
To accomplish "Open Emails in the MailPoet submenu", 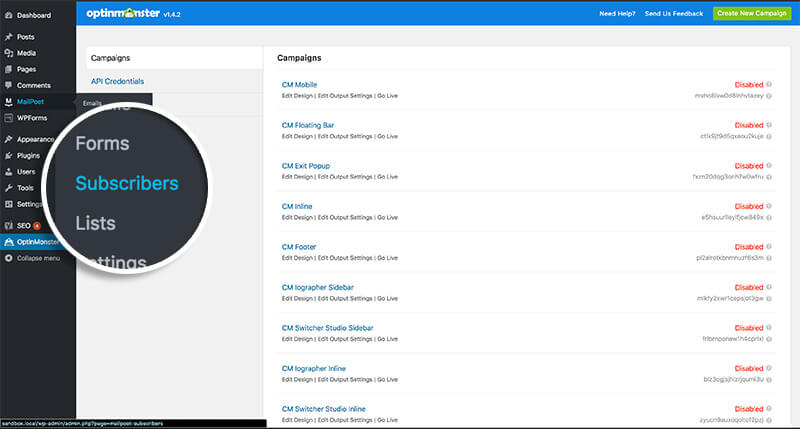I will pos(92,103).
